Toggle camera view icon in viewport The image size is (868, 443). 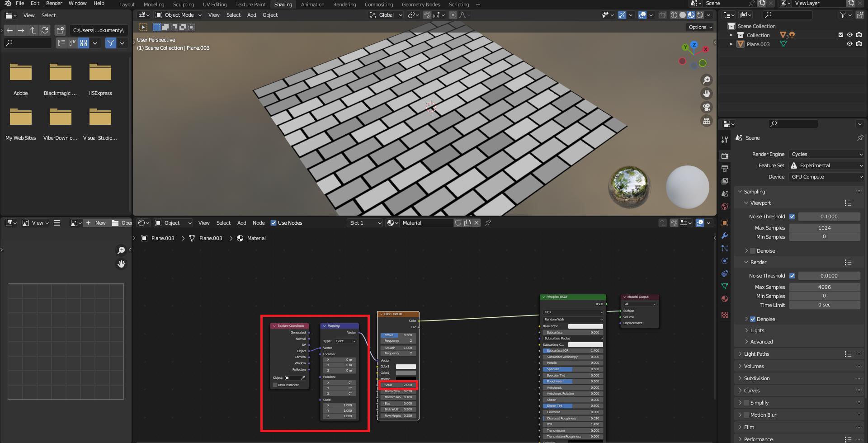pos(706,107)
